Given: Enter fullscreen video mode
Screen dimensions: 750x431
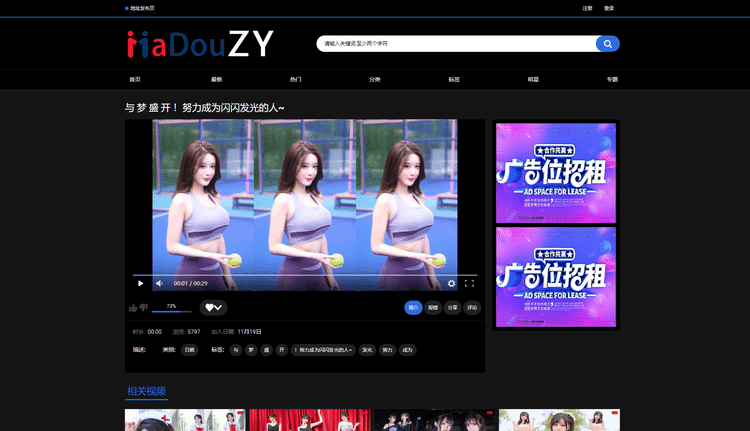Looking at the screenshot, I should click(x=469, y=283).
